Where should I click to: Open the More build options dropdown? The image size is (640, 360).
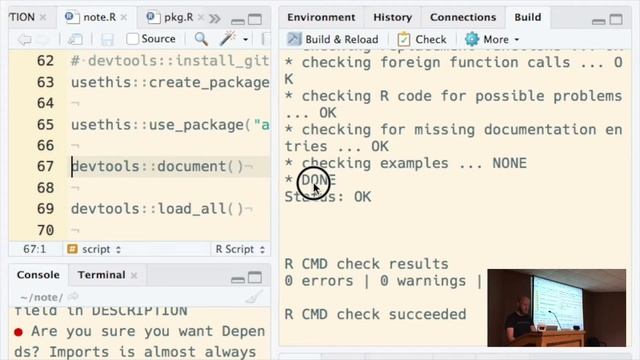coord(492,39)
